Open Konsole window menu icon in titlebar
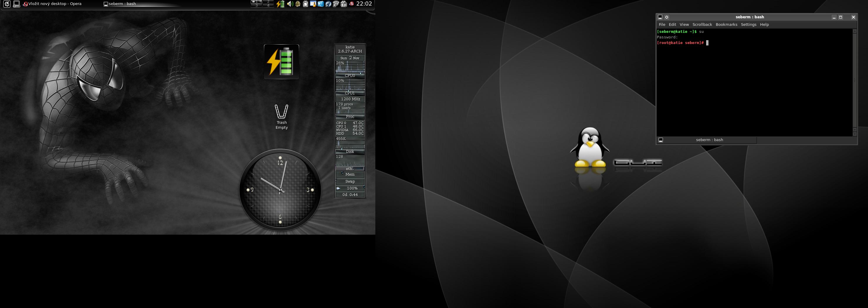868x308 pixels. pyautogui.click(x=660, y=17)
